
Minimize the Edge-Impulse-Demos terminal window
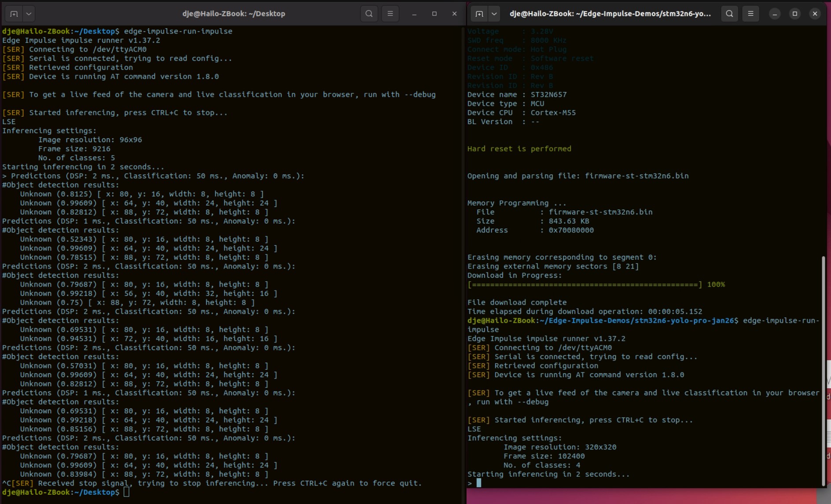click(x=775, y=14)
